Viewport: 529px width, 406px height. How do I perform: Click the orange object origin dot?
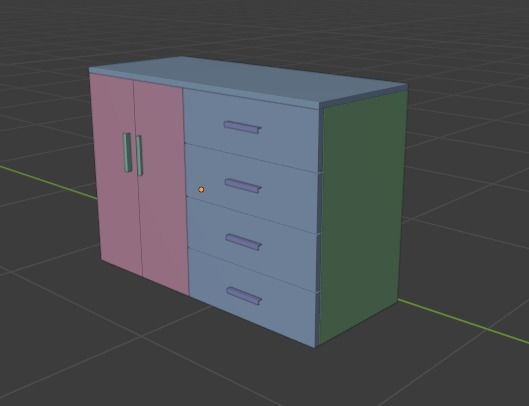click(201, 190)
